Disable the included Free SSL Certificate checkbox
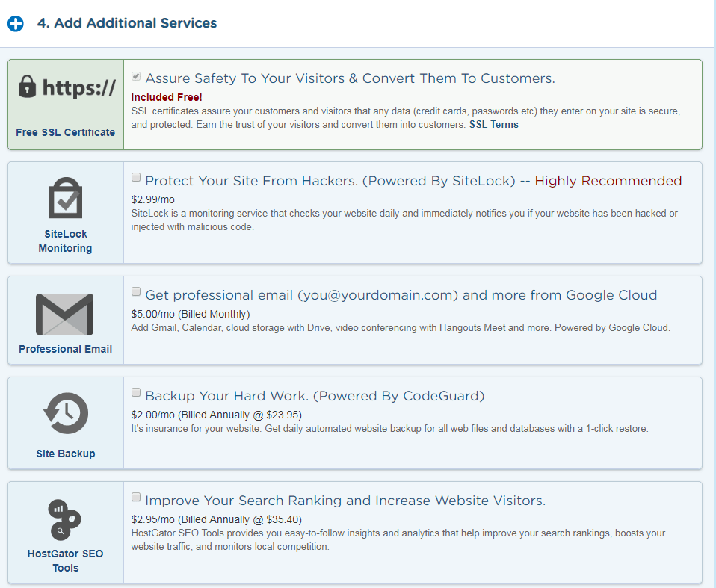Viewport: 716px width, 588px height. (136, 75)
